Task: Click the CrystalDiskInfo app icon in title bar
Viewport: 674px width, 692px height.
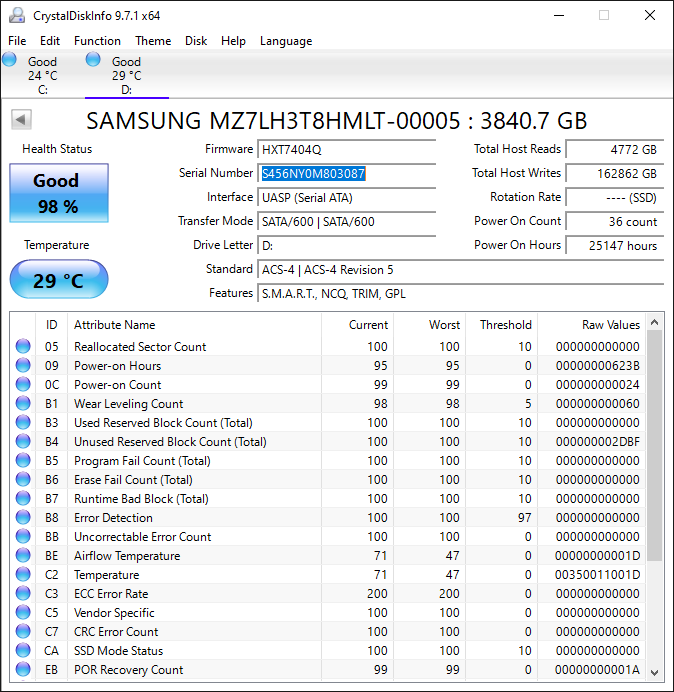Action: pyautogui.click(x=17, y=15)
